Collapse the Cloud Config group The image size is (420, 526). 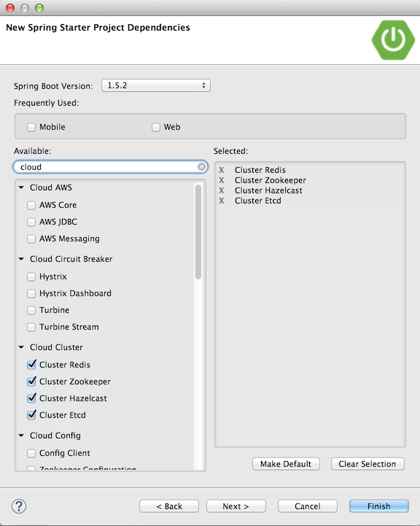click(x=21, y=436)
